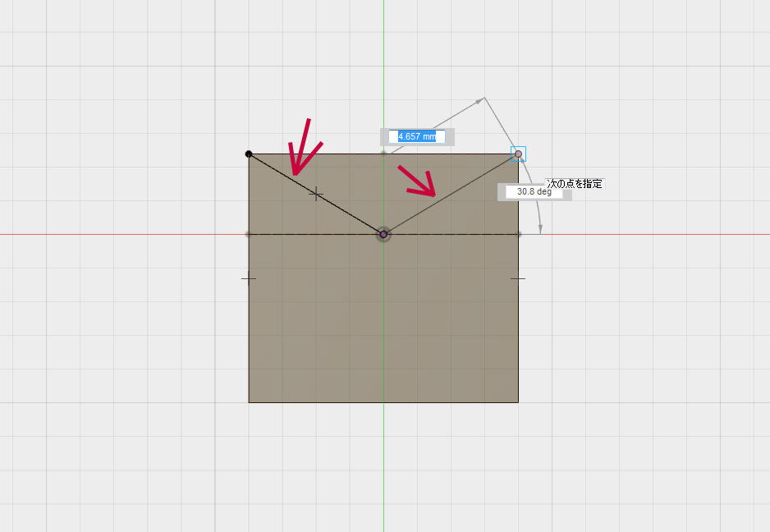The image size is (770, 532).
Task: Click the bottom-left corner of the rectangle
Action: (x=249, y=402)
